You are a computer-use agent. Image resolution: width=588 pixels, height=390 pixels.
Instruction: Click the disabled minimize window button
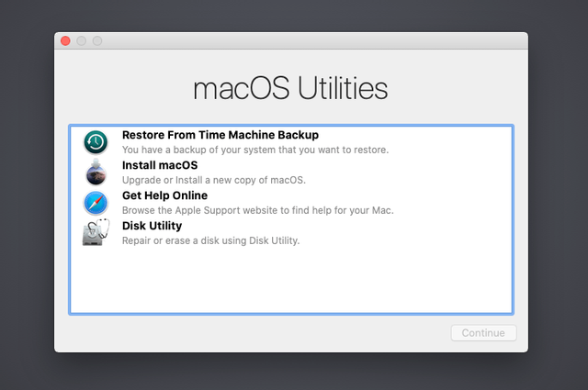[x=82, y=41]
